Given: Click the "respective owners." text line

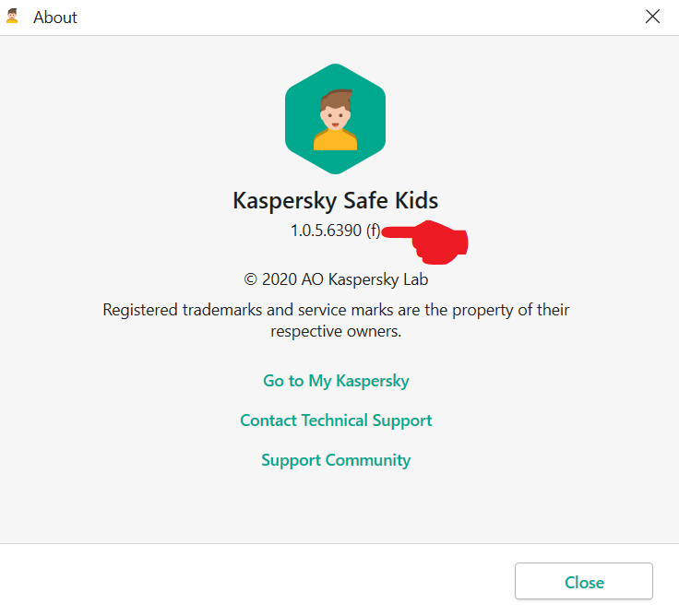Looking at the screenshot, I should (336, 330).
